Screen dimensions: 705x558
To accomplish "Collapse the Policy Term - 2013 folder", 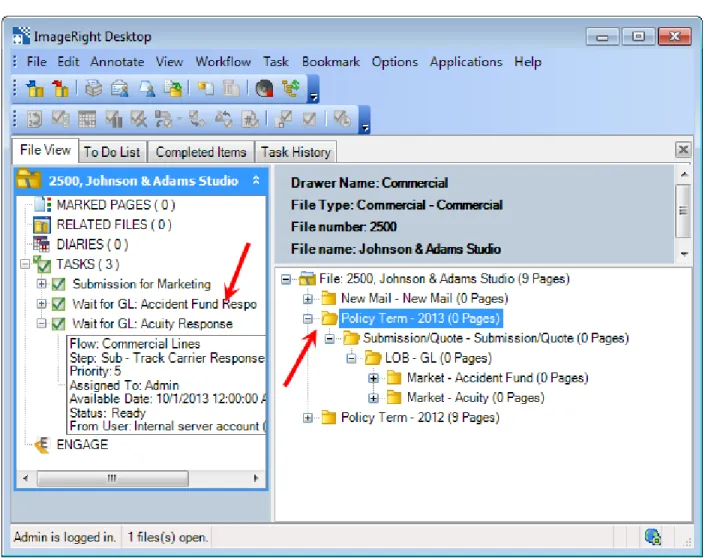I will click(x=308, y=319).
